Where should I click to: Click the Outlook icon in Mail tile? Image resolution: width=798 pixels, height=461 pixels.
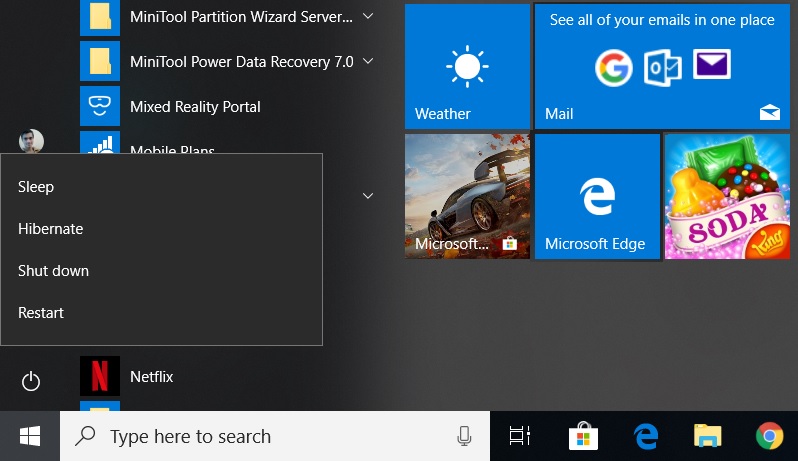pos(662,68)
